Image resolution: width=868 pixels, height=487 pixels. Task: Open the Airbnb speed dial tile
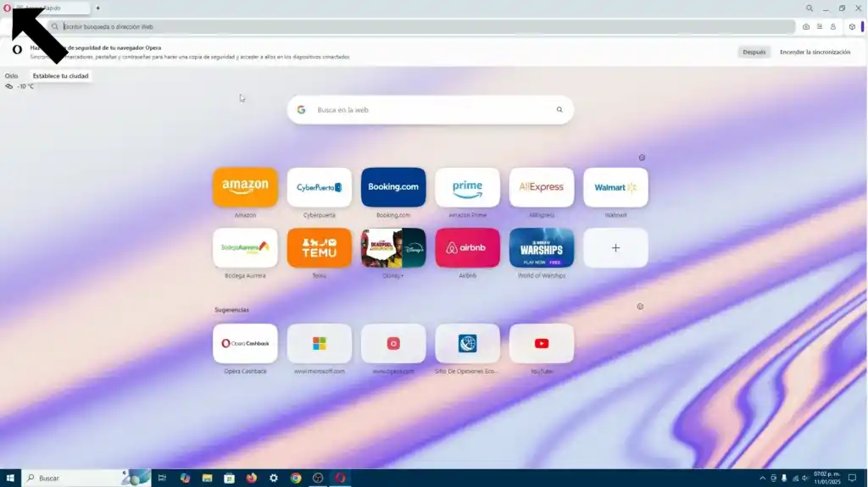468,248
